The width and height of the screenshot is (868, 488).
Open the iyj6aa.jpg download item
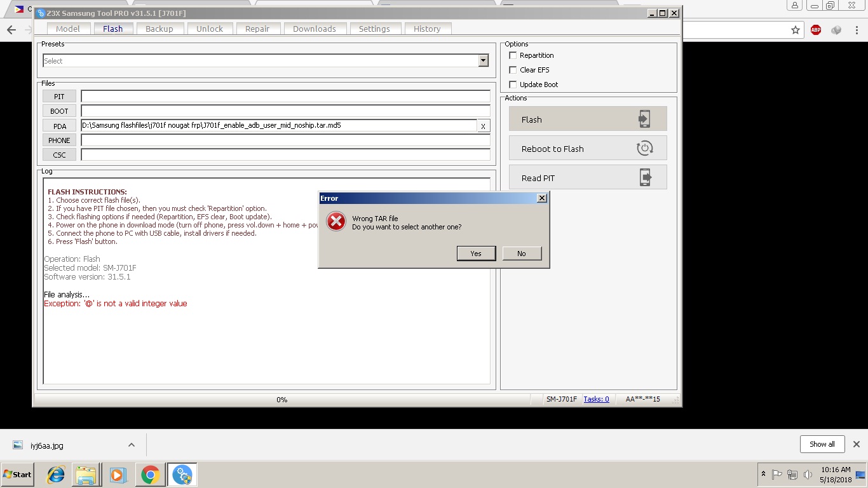point(47,445)
